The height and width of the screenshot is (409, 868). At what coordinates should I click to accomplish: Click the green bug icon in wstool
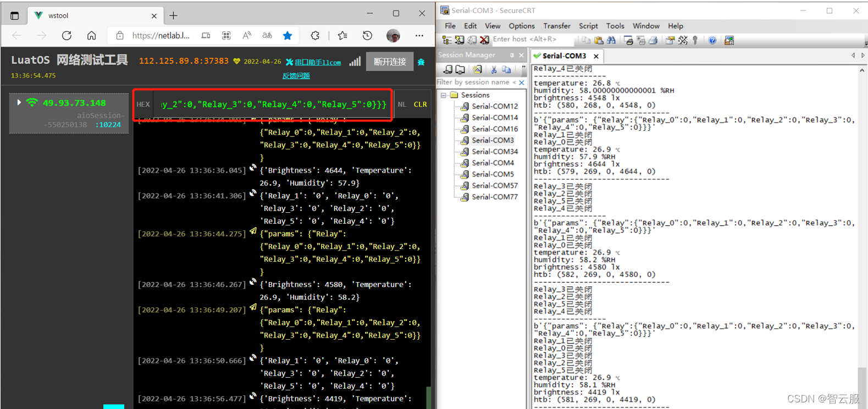tap(421, 62)
